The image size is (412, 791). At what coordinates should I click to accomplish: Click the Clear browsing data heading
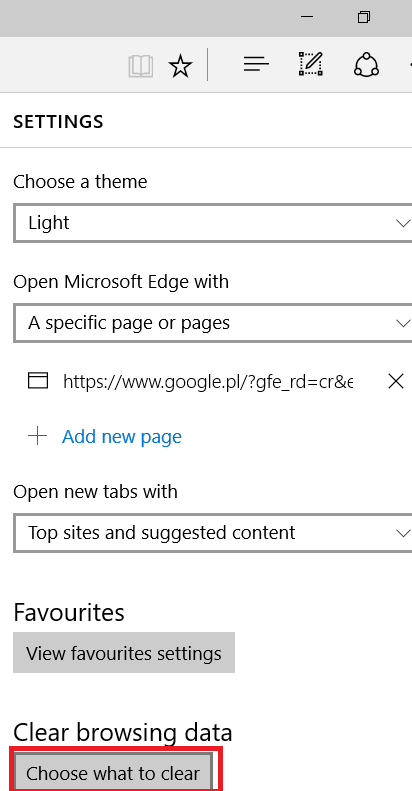[x=123, y=732]
